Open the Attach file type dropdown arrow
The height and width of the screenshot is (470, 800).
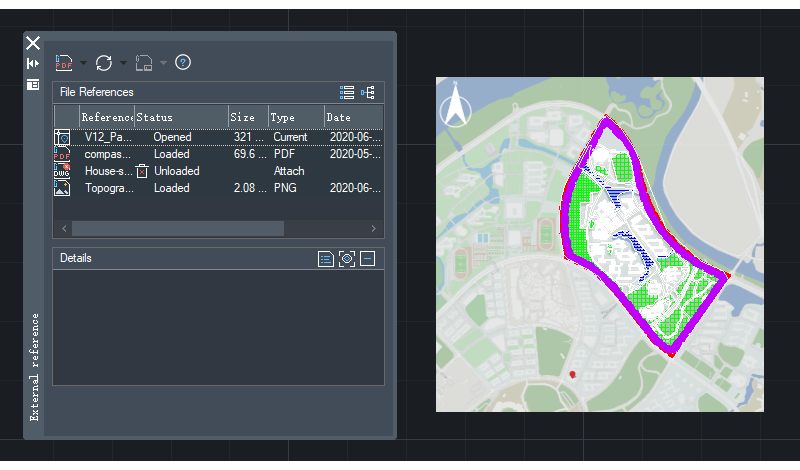click(84, 63)
